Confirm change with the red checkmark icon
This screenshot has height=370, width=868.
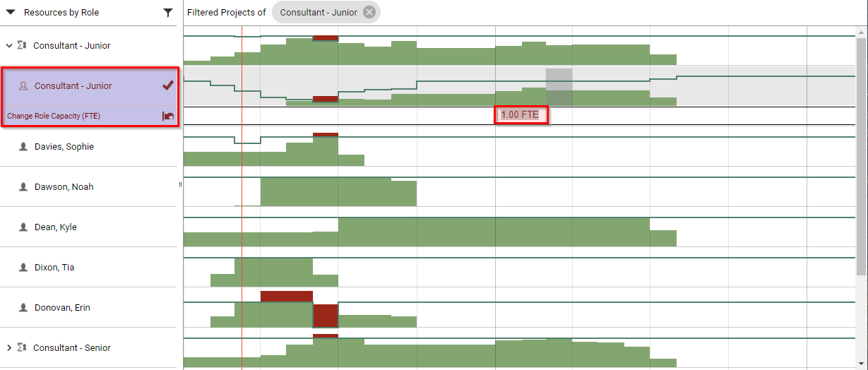pyautogui.click(x=168, y=85)
